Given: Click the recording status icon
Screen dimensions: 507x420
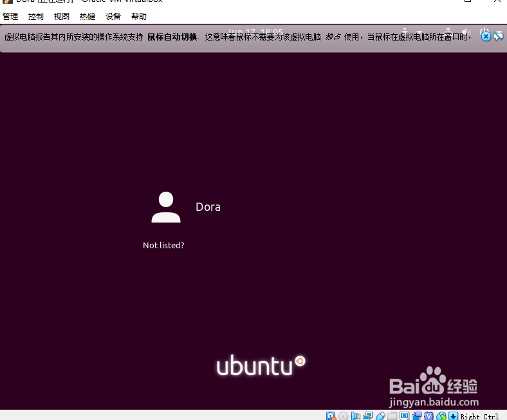Looking at the screenshot, I should click(x=417, y=415).
